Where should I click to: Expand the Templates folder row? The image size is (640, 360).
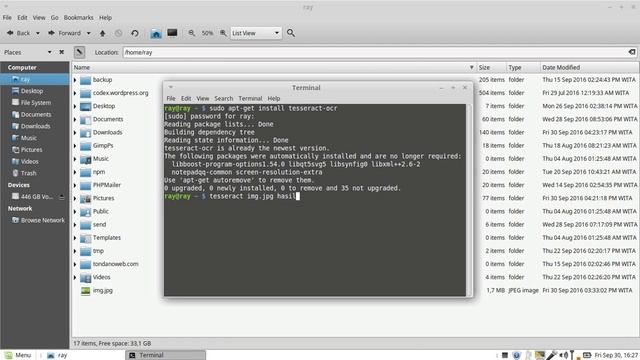click(75, 238)
